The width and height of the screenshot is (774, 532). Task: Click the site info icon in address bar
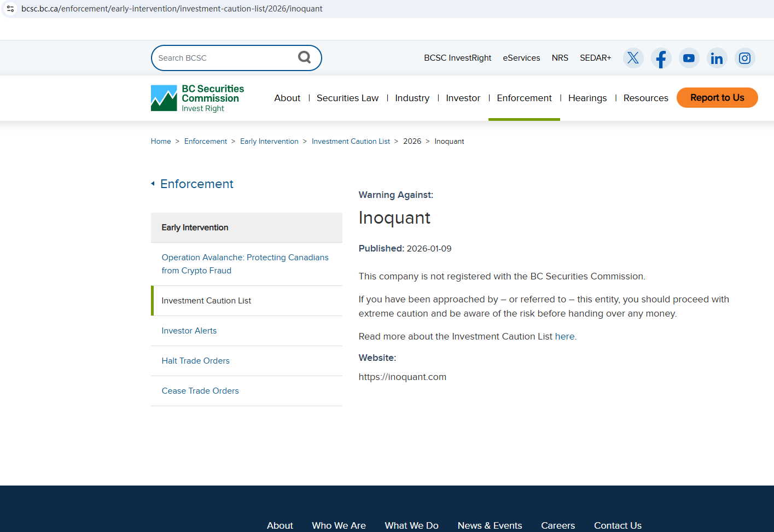point(10,9)
